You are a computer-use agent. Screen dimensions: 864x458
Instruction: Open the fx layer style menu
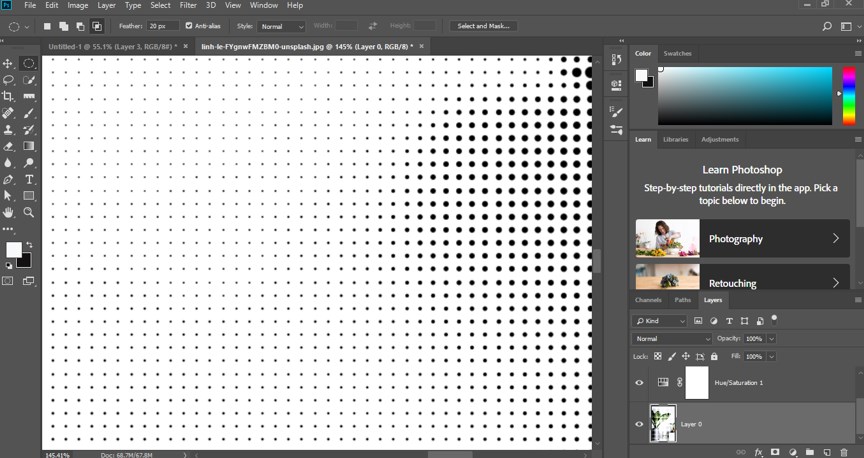759,452
